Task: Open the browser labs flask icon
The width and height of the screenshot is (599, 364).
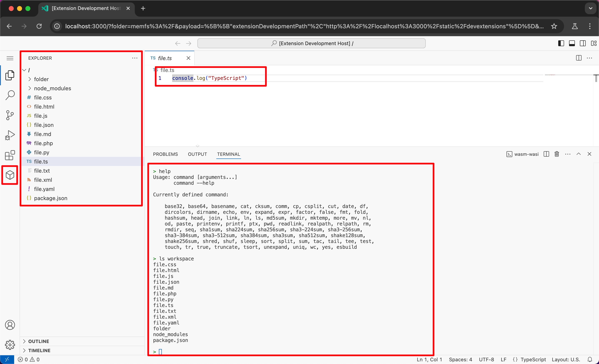Action: (575, 26)
